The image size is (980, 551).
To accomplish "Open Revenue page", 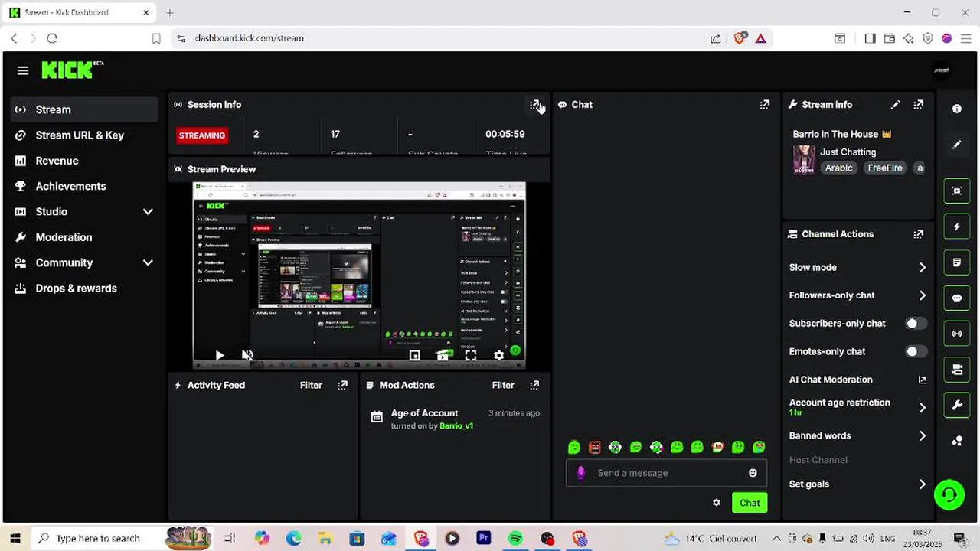I will click(x=84, y=161).
